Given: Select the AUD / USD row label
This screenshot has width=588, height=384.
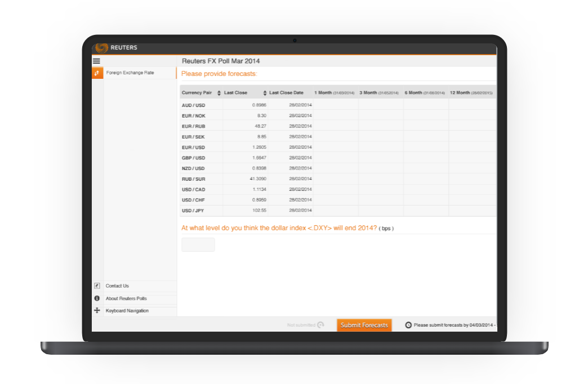Looking at the screenshot, I should [194, 105].
